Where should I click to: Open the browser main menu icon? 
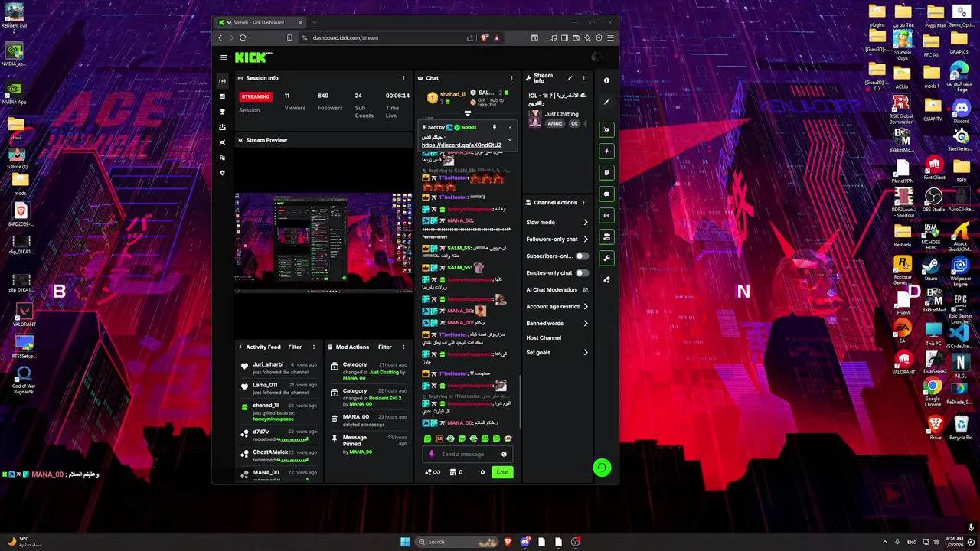click(x=610, y=37)
